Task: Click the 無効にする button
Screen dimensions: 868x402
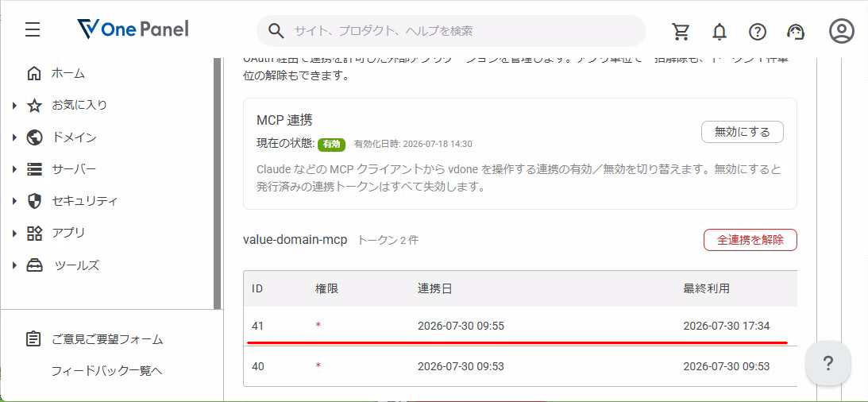Action: pyautogui.click(x=743, y=132)
